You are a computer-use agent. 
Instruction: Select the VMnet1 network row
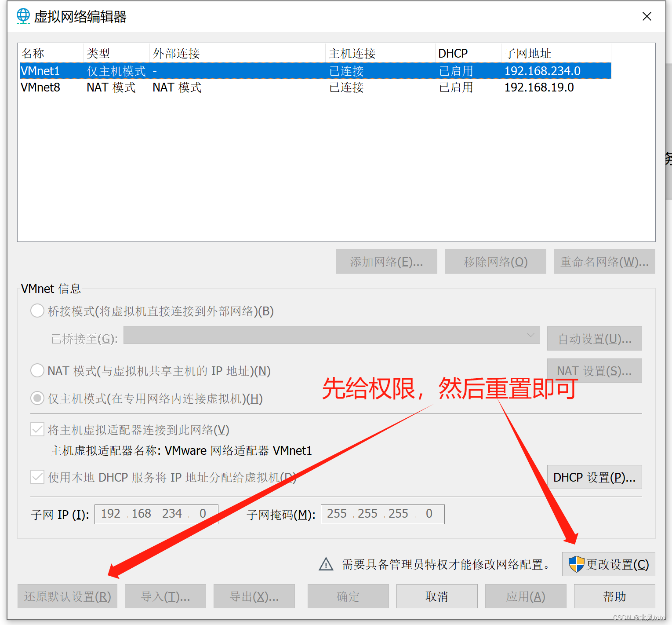click(x=315, y=71)
